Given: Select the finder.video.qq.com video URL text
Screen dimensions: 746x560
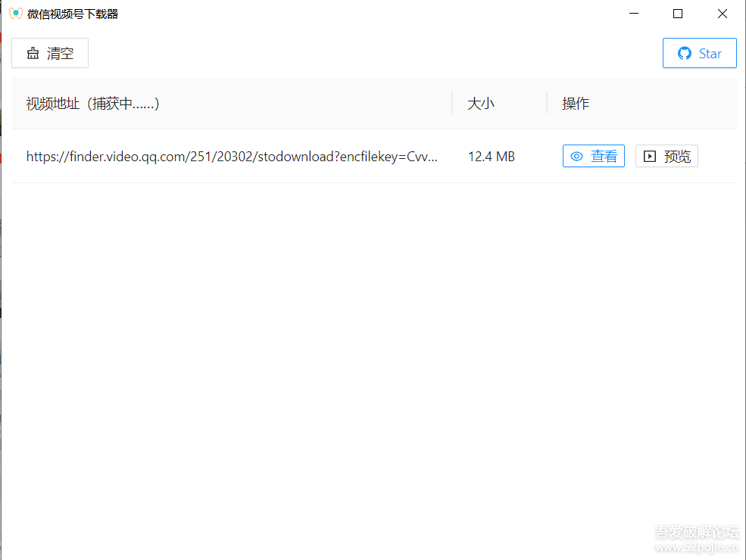Looking at the screenshot, I should point(232,157).
